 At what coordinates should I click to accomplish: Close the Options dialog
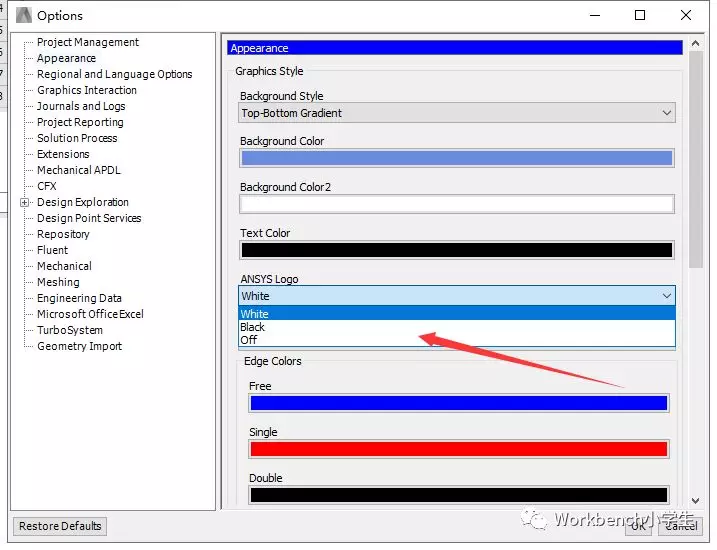(x=685, y=15)
